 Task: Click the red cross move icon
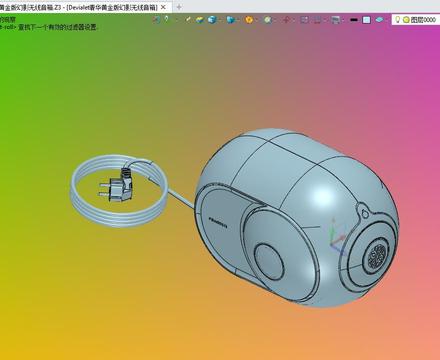click(286, 20)
